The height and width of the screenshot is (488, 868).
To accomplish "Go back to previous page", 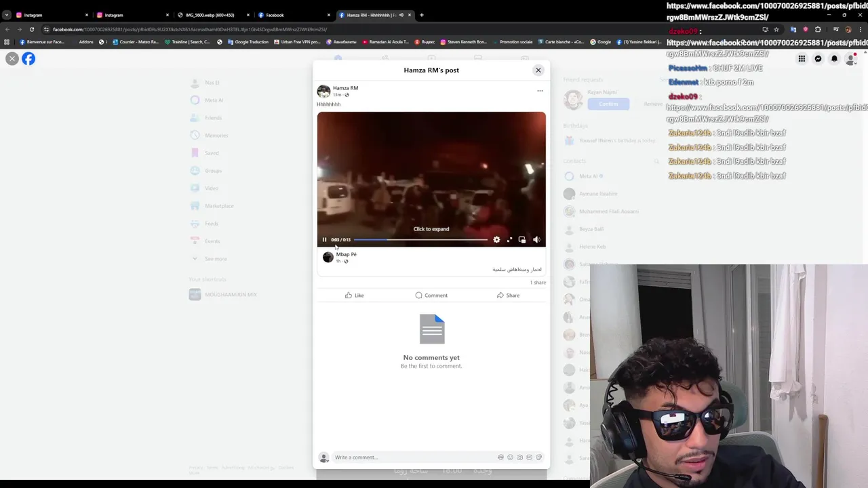I will click(x=7, y=29).
